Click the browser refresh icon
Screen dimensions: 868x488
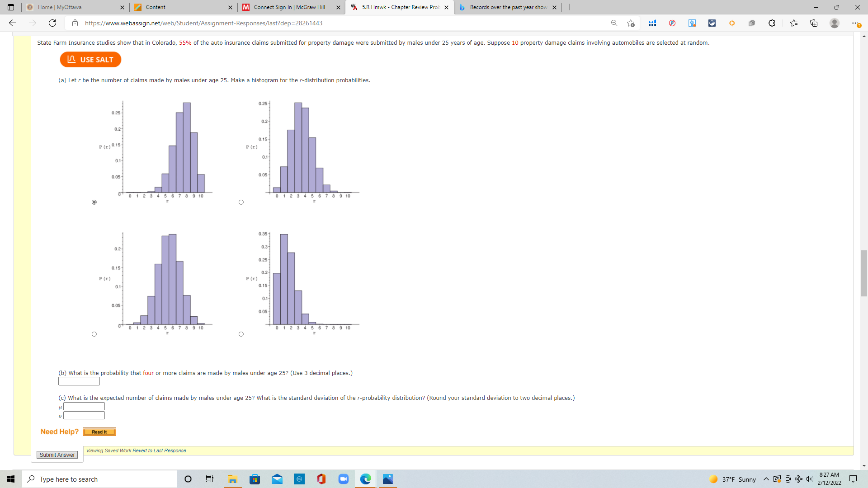(52, 23)
